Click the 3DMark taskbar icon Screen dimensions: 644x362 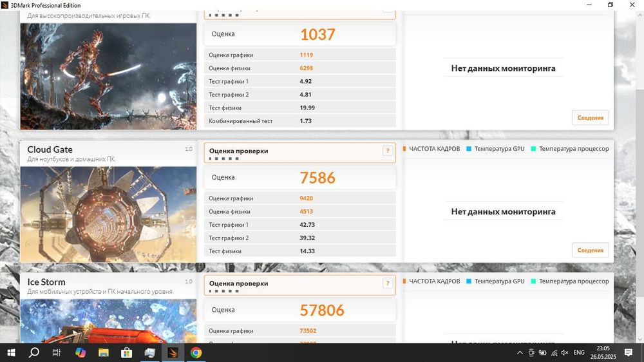coord(173,352)
